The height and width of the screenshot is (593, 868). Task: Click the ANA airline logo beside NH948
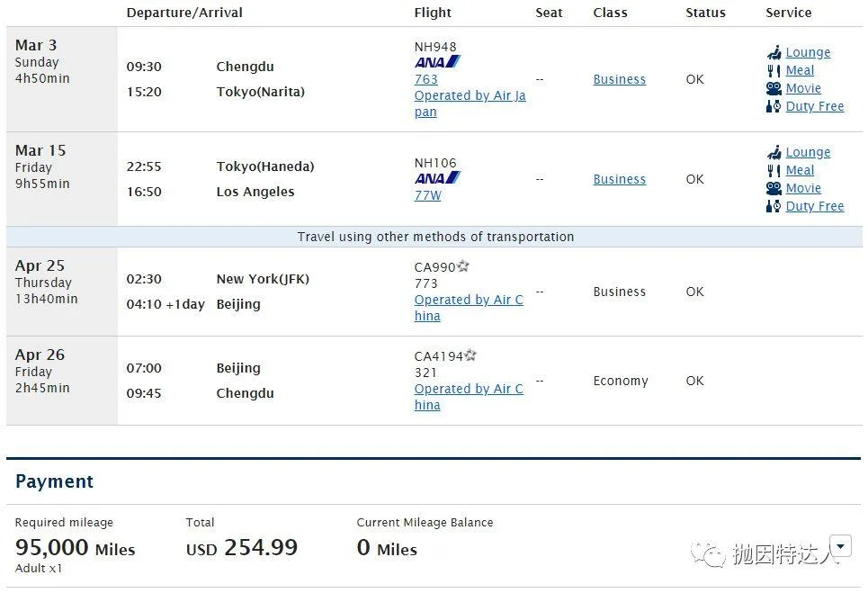437,61
